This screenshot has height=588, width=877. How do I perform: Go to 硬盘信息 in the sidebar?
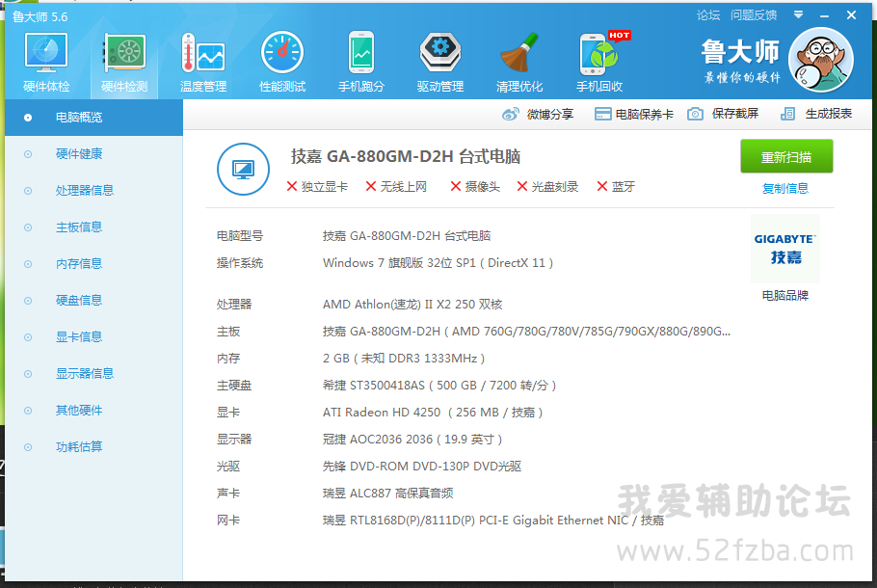pyautogui.click(x=78, y=301)
